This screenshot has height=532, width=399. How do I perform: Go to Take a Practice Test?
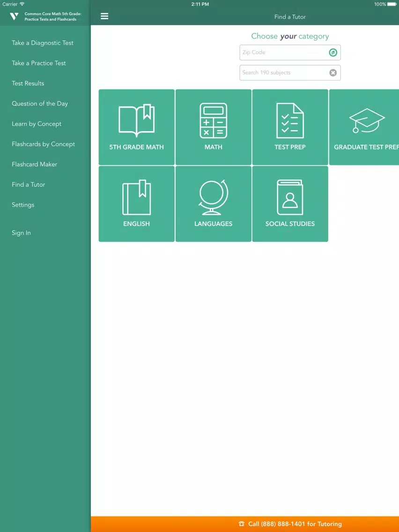click(x=39, y=63)
